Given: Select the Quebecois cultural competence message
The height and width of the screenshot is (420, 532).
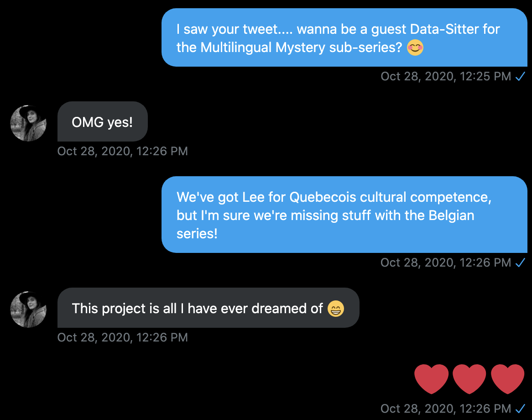Looking at the screenshot, I should (344, 215).
